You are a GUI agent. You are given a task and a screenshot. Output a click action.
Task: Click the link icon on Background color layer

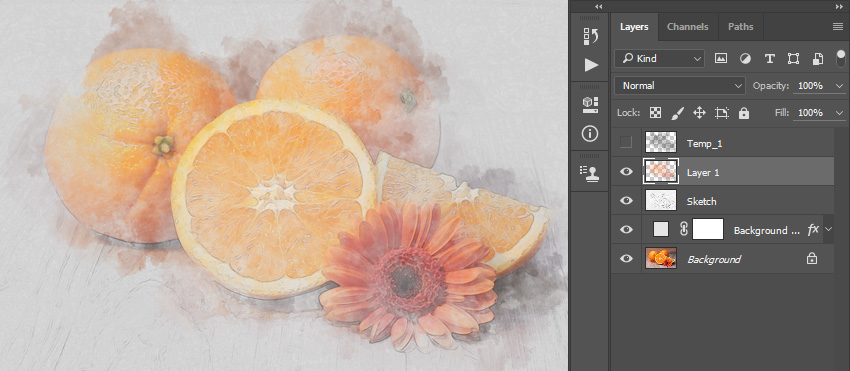pyautogui.click(x=684, y=229)
